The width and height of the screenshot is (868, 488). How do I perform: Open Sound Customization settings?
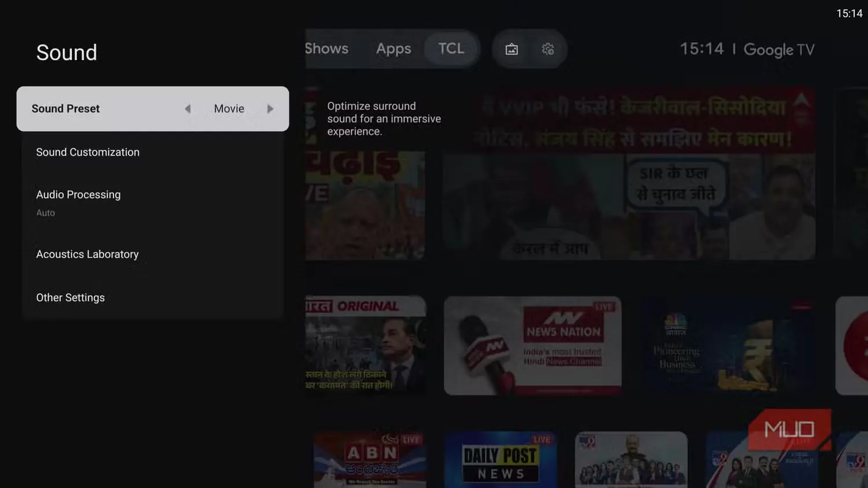(153, 152)
